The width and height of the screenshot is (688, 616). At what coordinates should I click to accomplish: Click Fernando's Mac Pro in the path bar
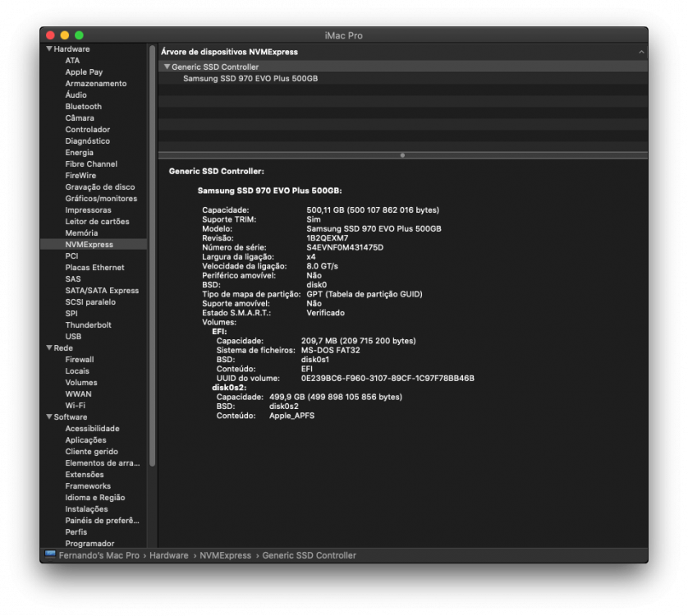click(x=99, y=555)
